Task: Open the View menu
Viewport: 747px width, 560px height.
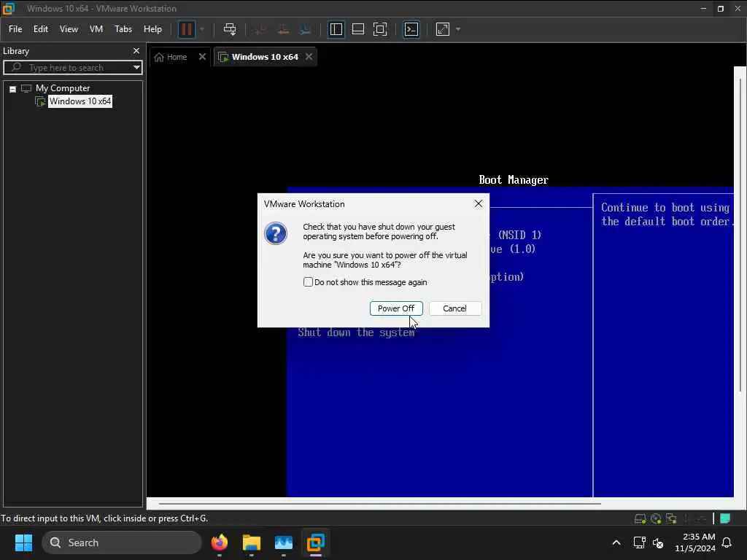Action: pyautogui.click(x=69, y=29)
